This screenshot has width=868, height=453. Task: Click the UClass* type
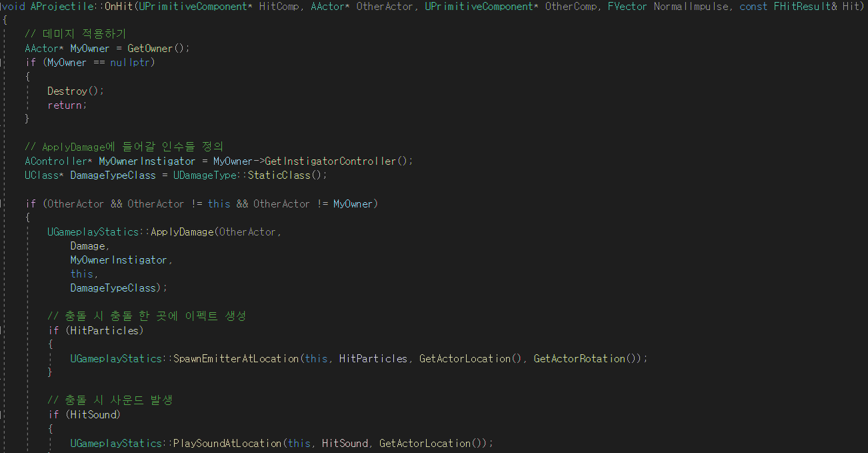pyautogui.click(x=45, y=175)
